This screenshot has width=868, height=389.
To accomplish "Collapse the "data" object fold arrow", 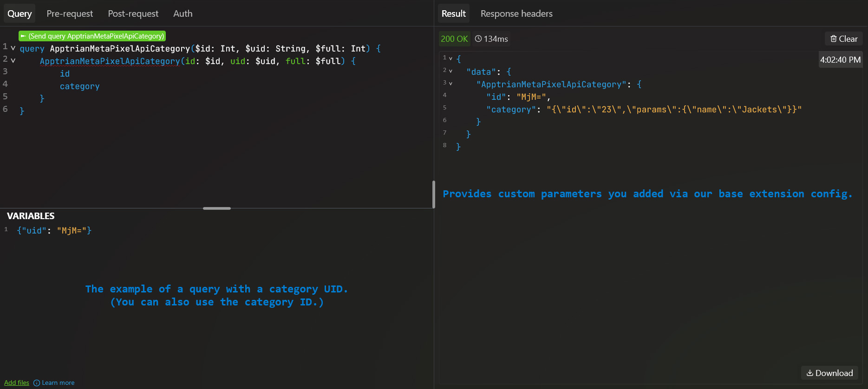I will point(450,71).
